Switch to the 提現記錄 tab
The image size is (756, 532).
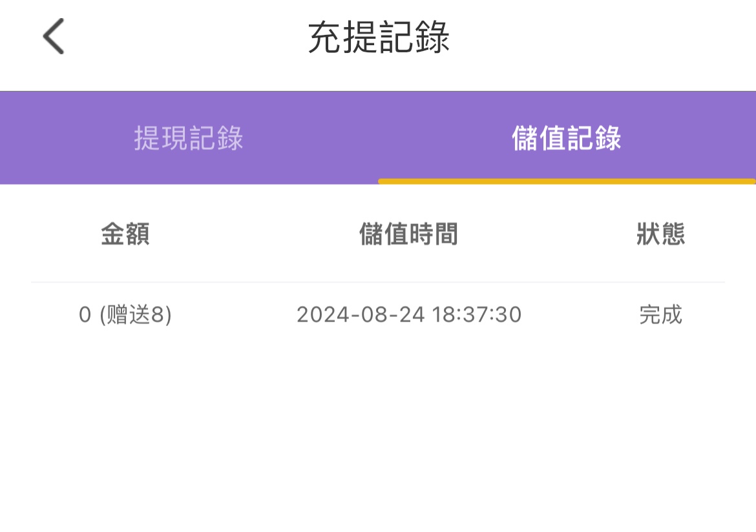point(189,138)
